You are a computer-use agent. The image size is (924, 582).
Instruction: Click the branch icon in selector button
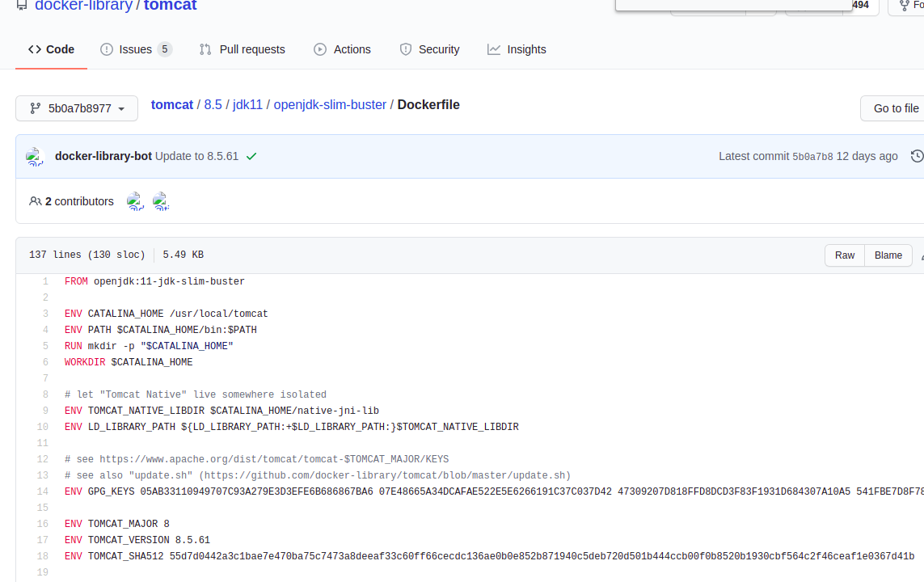pos(36,108)
